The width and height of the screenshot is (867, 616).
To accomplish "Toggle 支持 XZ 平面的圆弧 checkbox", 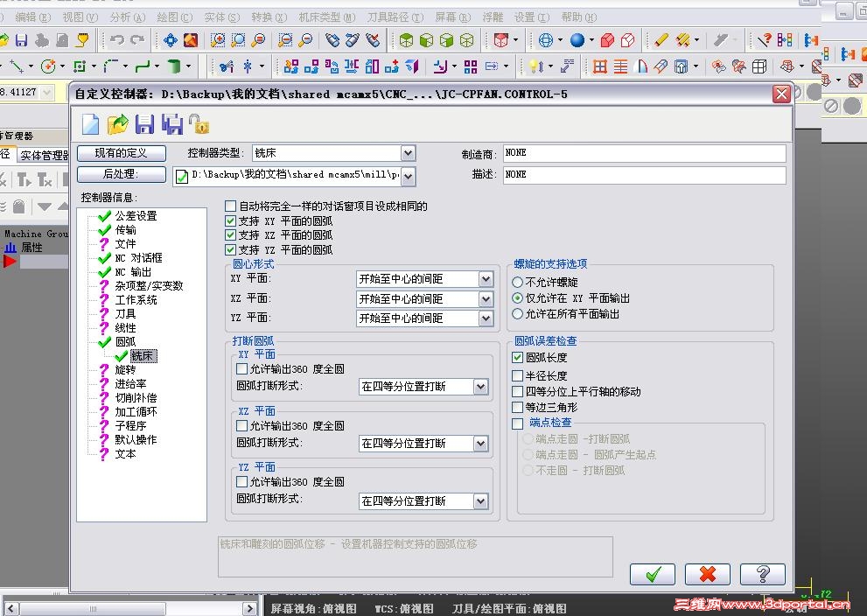I will [x=231, y=235].
